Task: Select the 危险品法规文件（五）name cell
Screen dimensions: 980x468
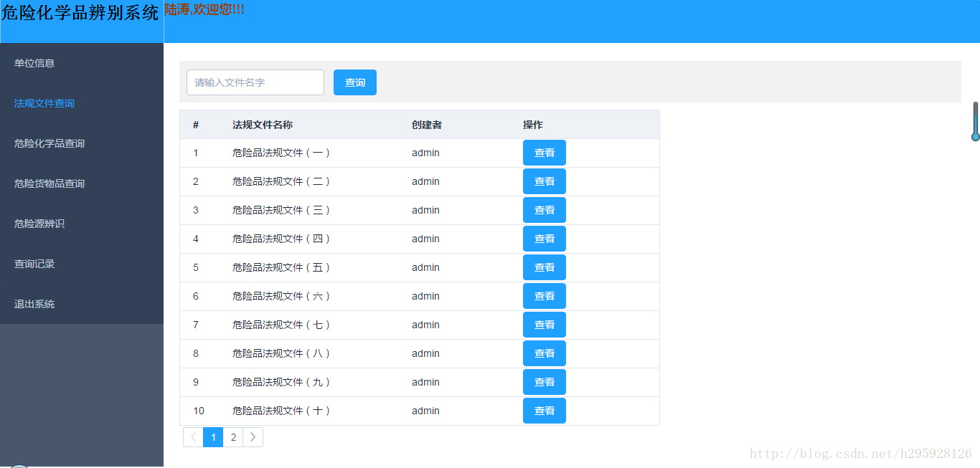Action: pos(282,267)
